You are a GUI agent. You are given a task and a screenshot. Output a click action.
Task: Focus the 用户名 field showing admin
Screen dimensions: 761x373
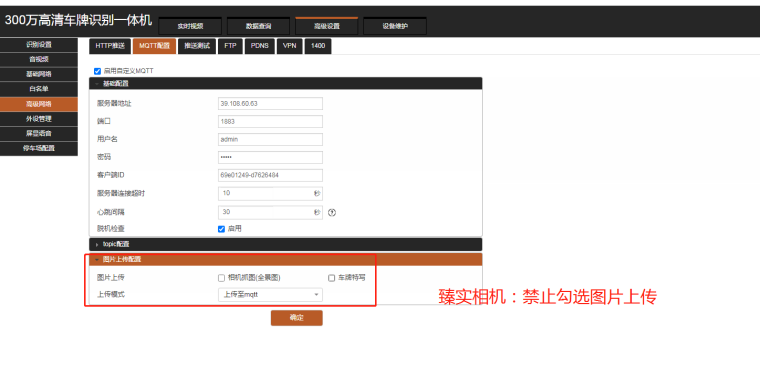270,139
